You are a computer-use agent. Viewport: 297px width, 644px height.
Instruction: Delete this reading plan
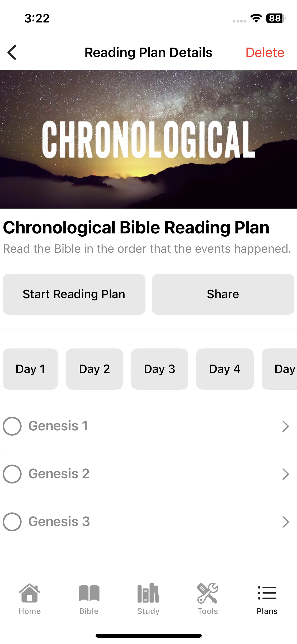tap(265, 52)
